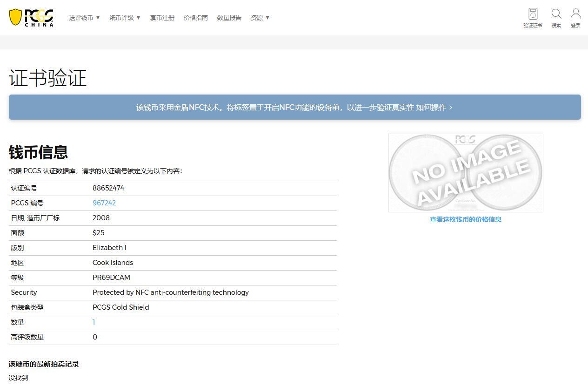Click the PCGS China shield logo
Screen dimensions: 588x387
[x=31, y=18]
